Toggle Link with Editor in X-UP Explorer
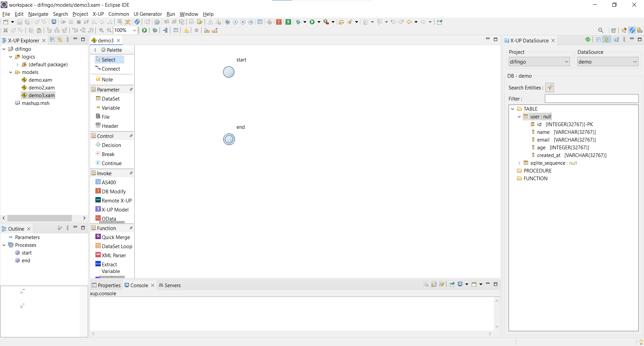 [x=60, y=40]
